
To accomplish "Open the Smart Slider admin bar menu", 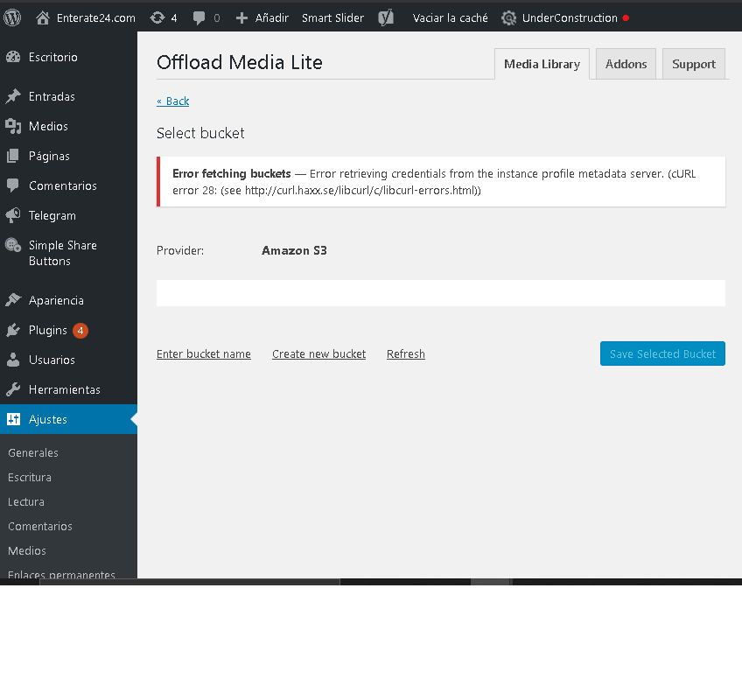I will click(x=332, y=18).
